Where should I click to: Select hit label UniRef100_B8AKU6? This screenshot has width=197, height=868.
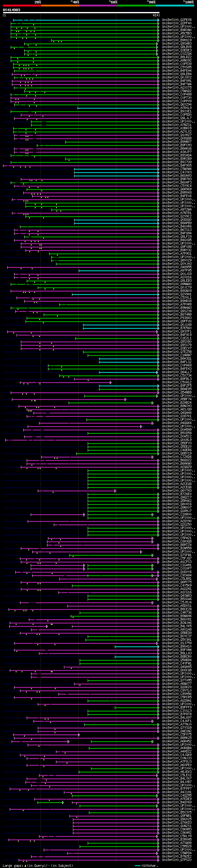point(176,149)
